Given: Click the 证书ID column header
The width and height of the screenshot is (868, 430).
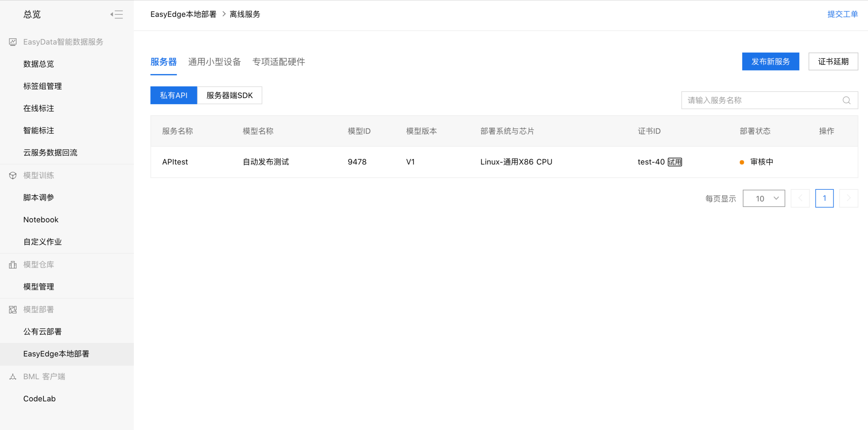Looking at the screenshot, I should pyautogui.click(x=649, y=131).
